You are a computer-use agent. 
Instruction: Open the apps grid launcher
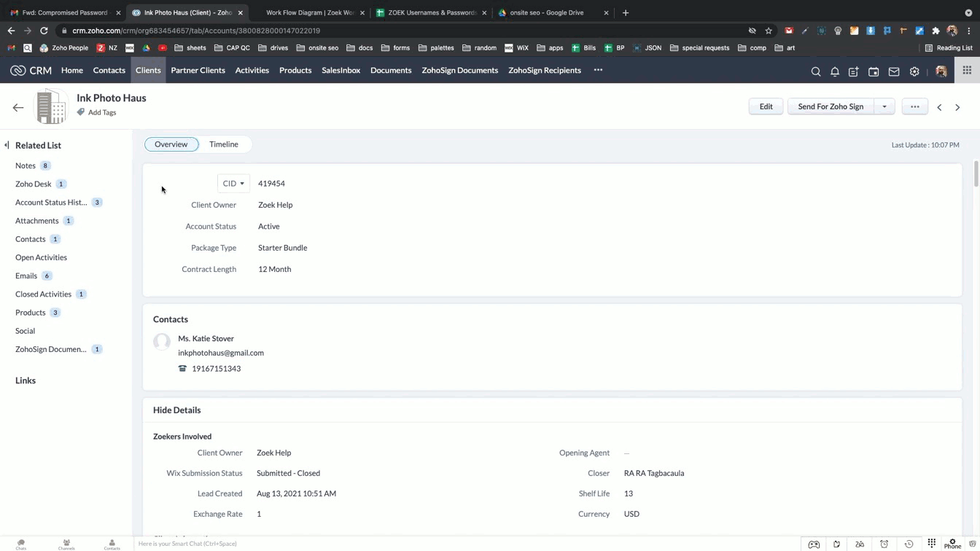pos(967,71)
